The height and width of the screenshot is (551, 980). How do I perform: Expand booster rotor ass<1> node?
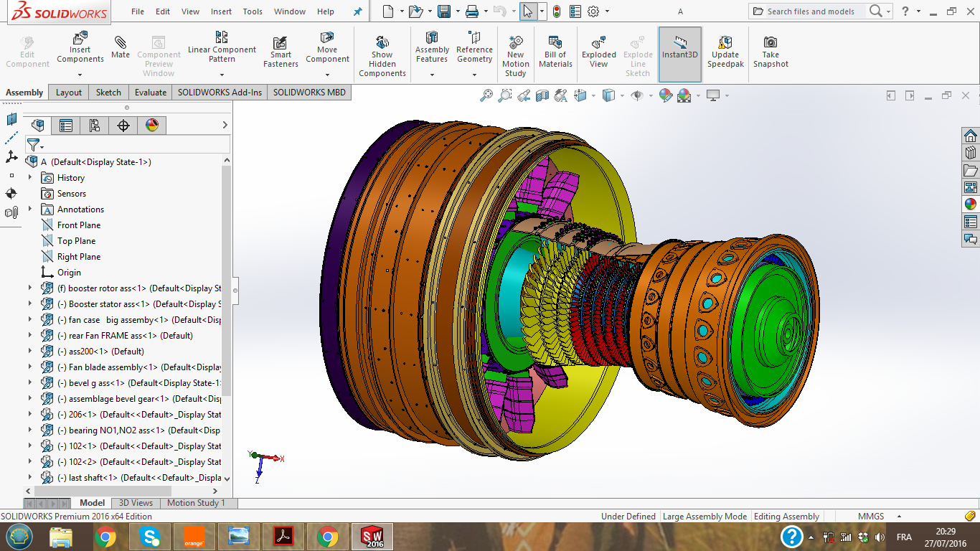tap(30, 288)
